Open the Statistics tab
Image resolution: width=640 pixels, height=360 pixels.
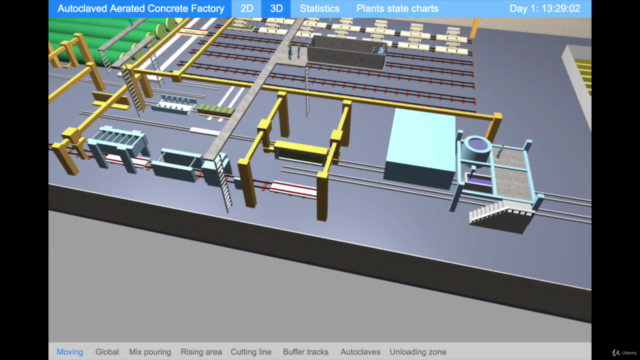[319, 9]
